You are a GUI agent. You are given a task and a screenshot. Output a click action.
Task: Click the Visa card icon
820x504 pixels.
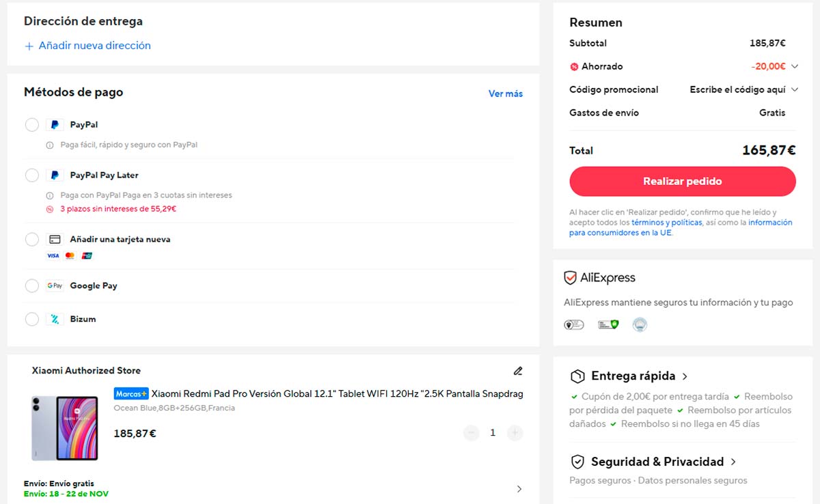[53, 255]
